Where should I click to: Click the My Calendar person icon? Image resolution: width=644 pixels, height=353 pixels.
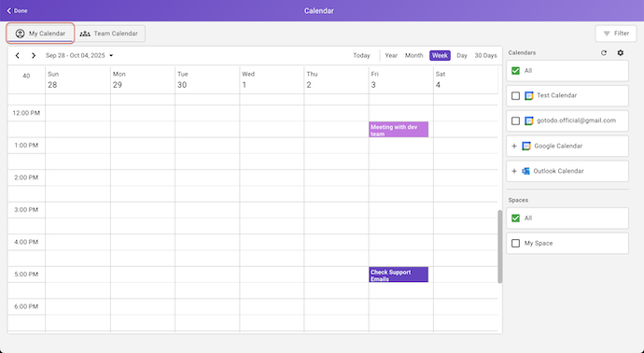pos(20,34)
